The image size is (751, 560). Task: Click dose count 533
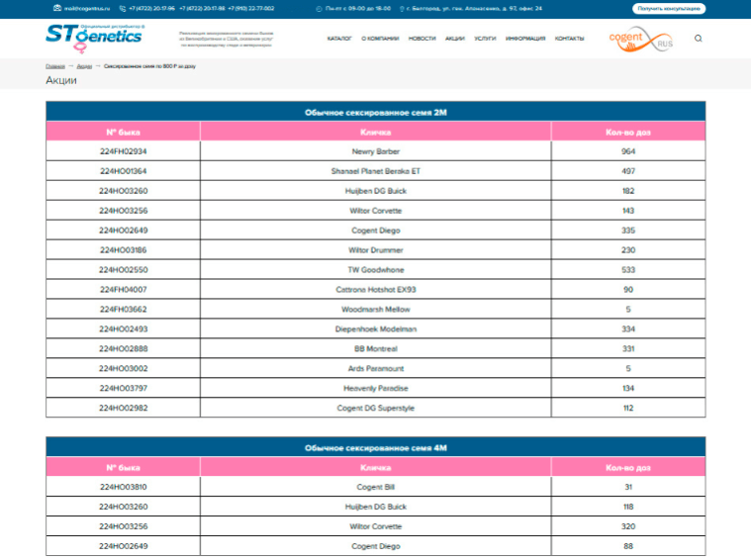[628, 270]
